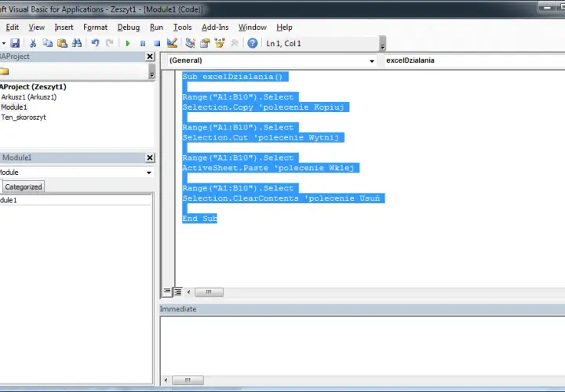Screen dimensions: 565x392
Task: Run the macro with green play icon
Action: (128, 43)
